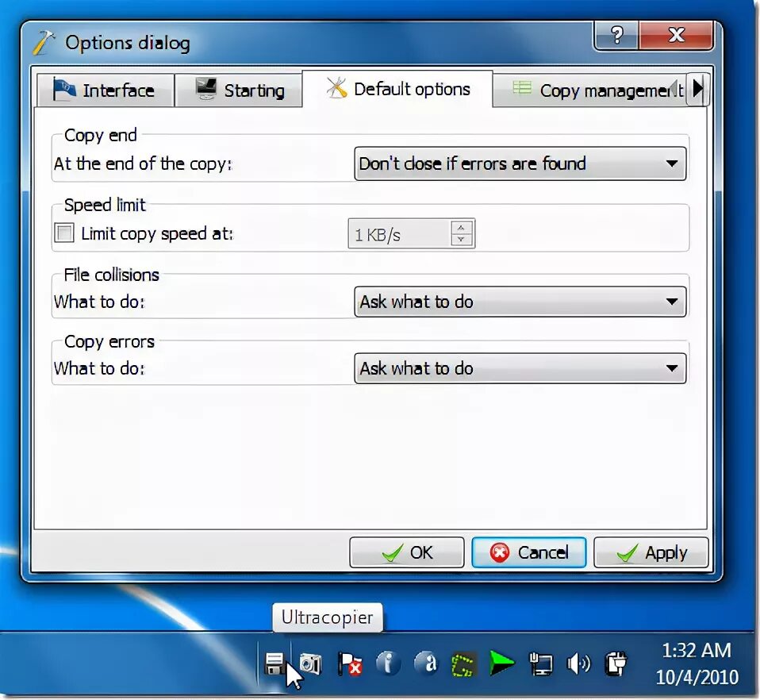
Task: Click the flag icon on Interface tab
Action: pyautogui.click(x=64, y=89)
